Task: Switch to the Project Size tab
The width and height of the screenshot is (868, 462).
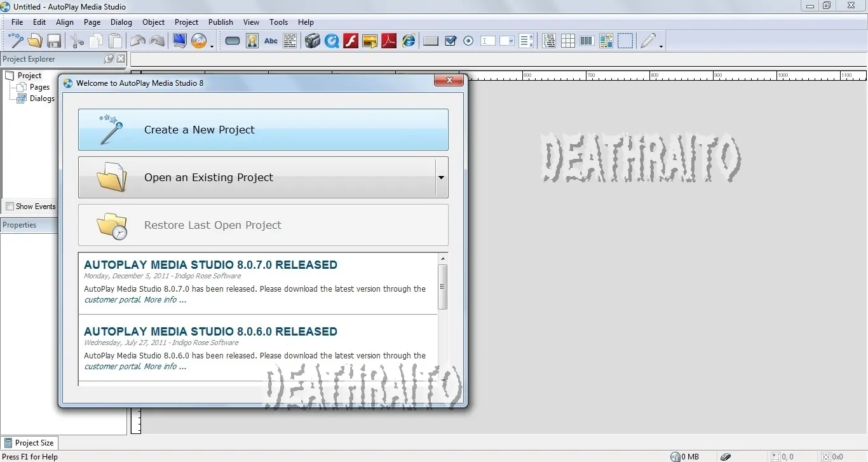Action: [29, 443]
